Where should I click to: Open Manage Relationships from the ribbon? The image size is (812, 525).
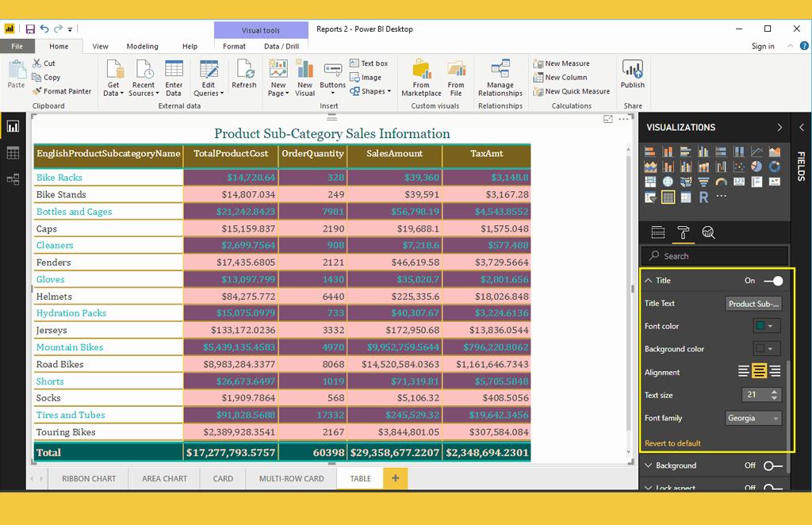500,78
